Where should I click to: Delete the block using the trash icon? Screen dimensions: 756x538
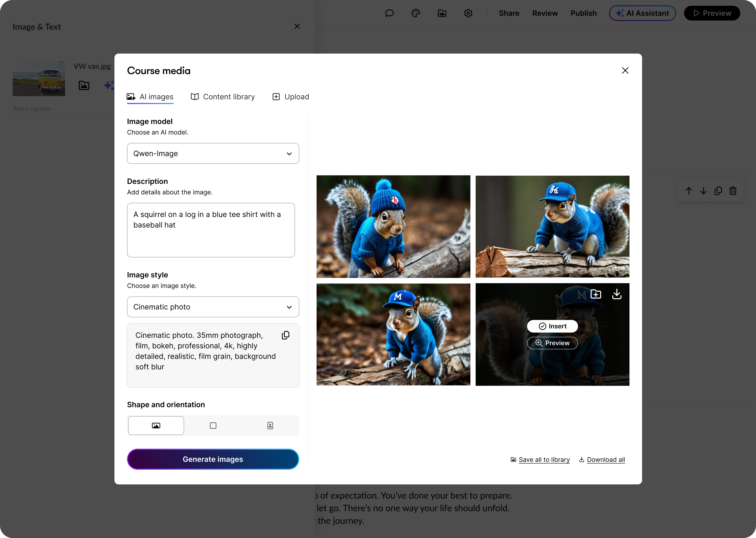tap(733, 191)
